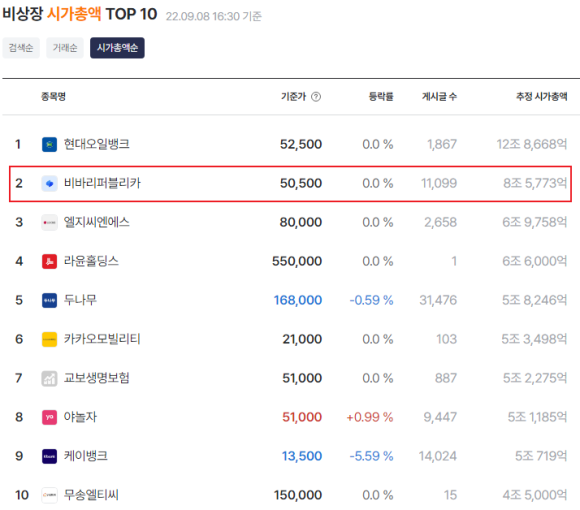Open the 두나무 stock name
Image resolution: width=580 pixels, height=510 pixels.
[x=80, y=300]
